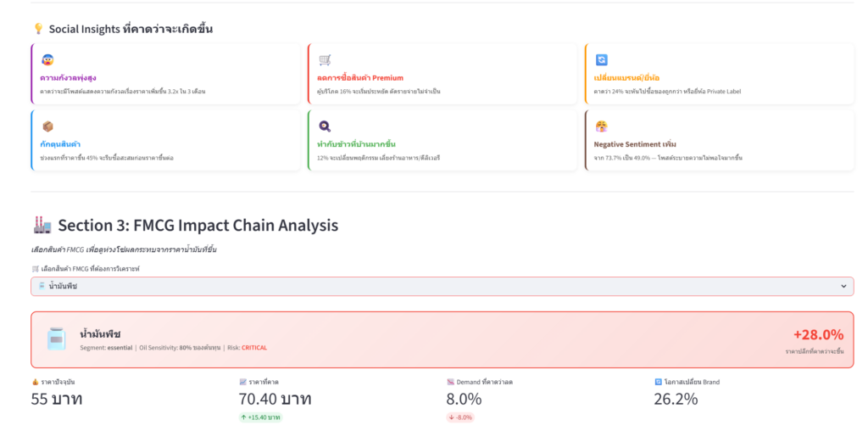This screenshot has width=868, height=431.
Task: Click the selected น้ำมันพืช dropdown value
Action: click(x=63, y=287)
